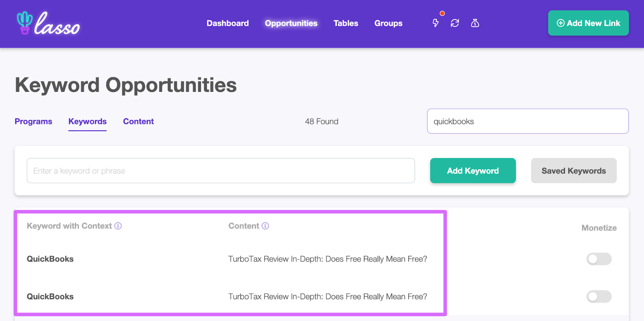The width and height of the screenshot is (644, 321).
Task: Go to Opportunities in the top navigation
Action: click(x=291, y=23)
